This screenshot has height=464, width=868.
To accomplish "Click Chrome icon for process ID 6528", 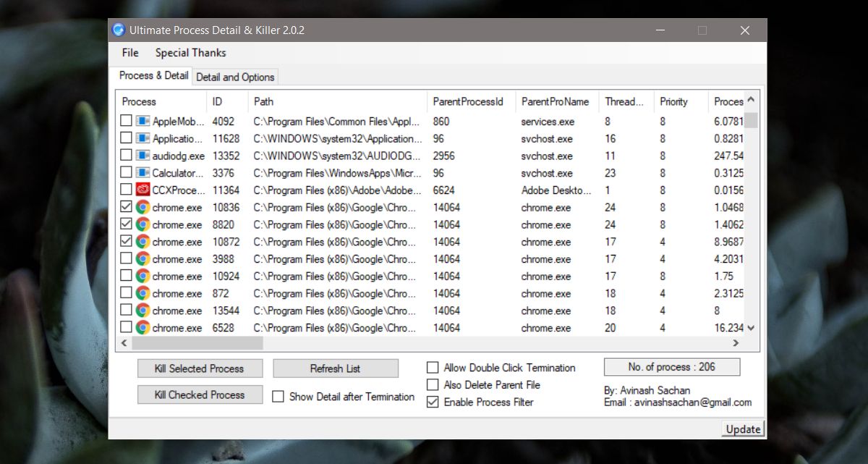I will 142,328.
